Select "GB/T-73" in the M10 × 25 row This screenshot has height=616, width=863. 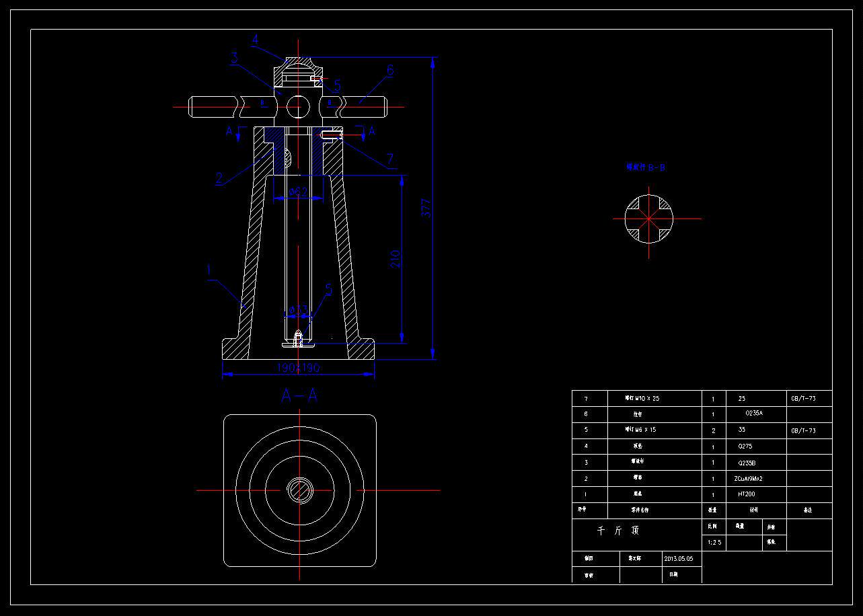[x=803, y=399]
